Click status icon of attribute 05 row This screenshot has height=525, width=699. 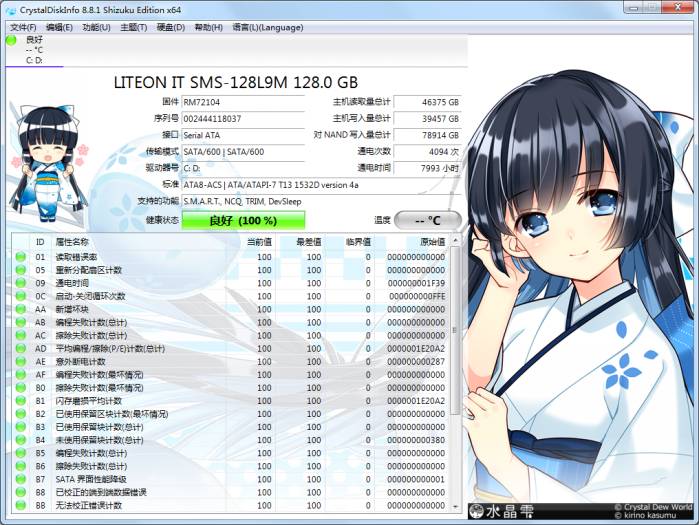tap(21, 270)
